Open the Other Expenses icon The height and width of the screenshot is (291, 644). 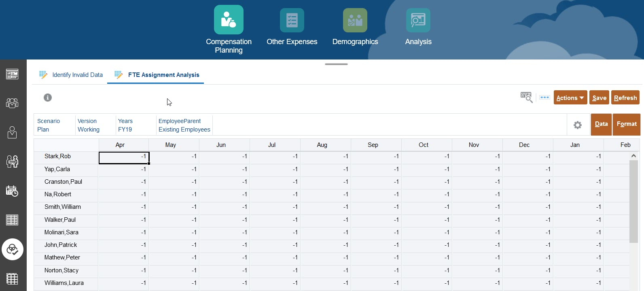coord(292,20)
